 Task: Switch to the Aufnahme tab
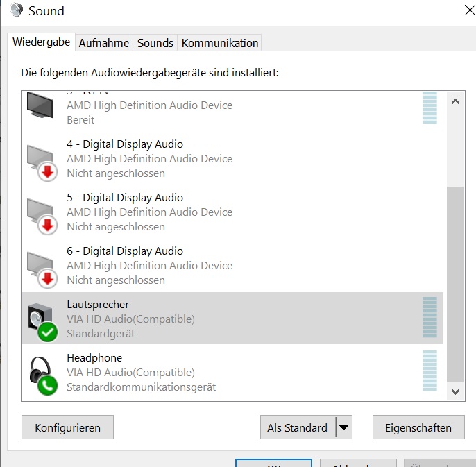click(x=104, y=43)
